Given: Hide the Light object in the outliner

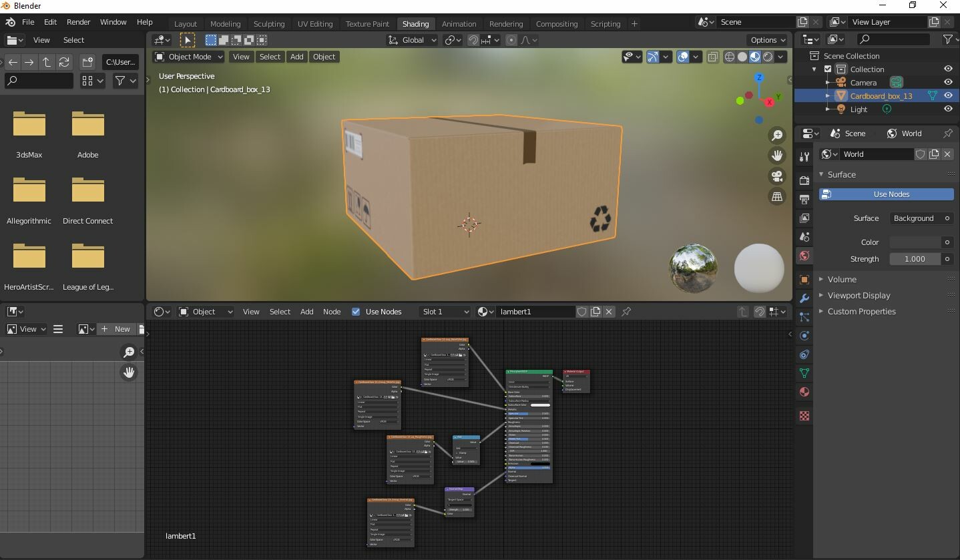Looking at the screenshot, I should [x=948, y=109].
